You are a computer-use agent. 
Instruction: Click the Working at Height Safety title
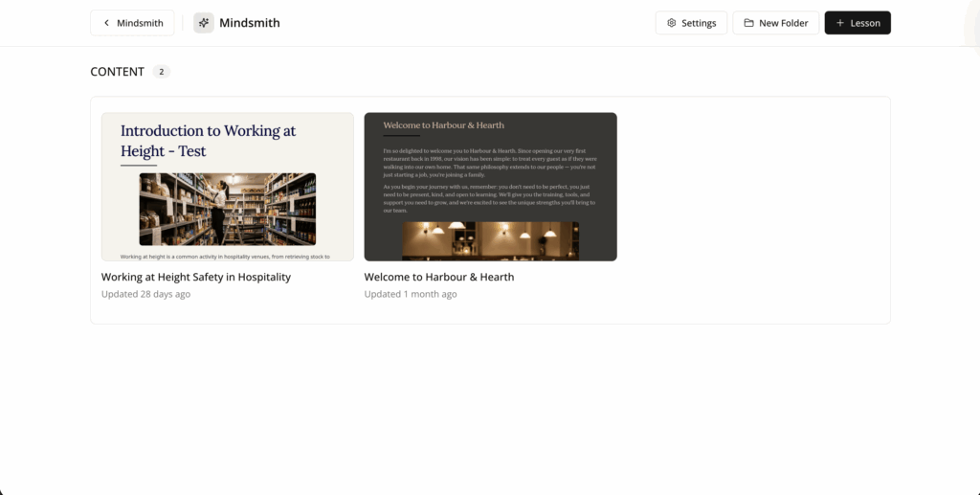196,277
